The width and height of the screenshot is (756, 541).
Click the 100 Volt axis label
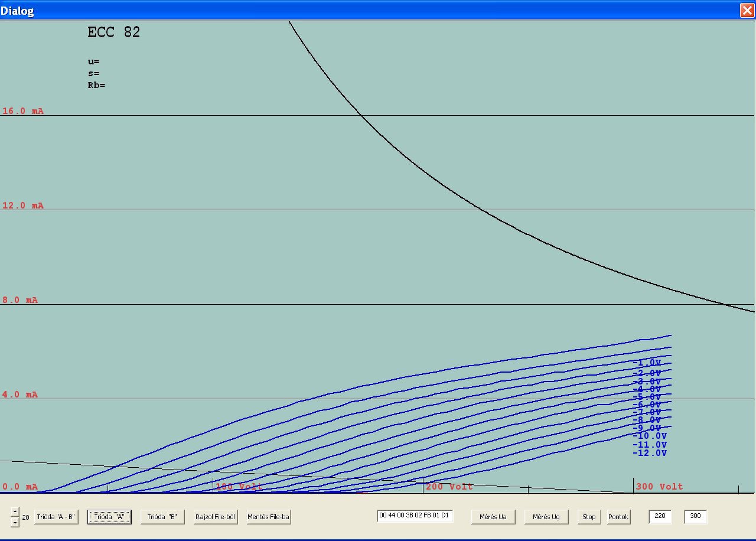point(239,487)
